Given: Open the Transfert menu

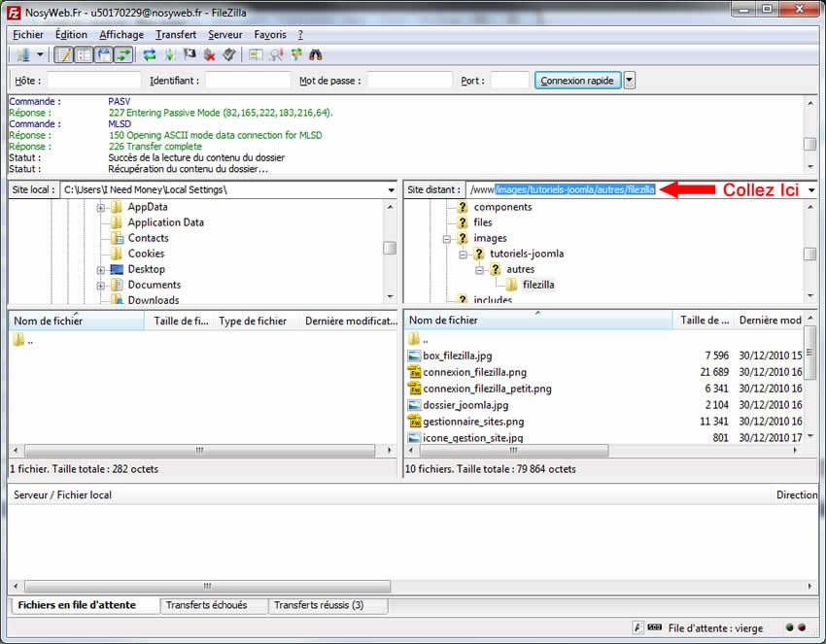Looking at the screenshot, I should [176, 35].
